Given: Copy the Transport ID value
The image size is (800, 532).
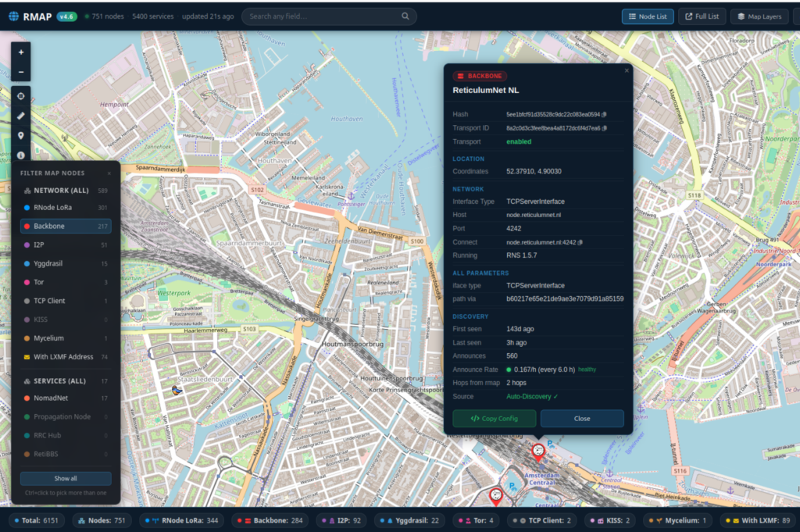Looking at the screenshot, I should coord(605,129).
